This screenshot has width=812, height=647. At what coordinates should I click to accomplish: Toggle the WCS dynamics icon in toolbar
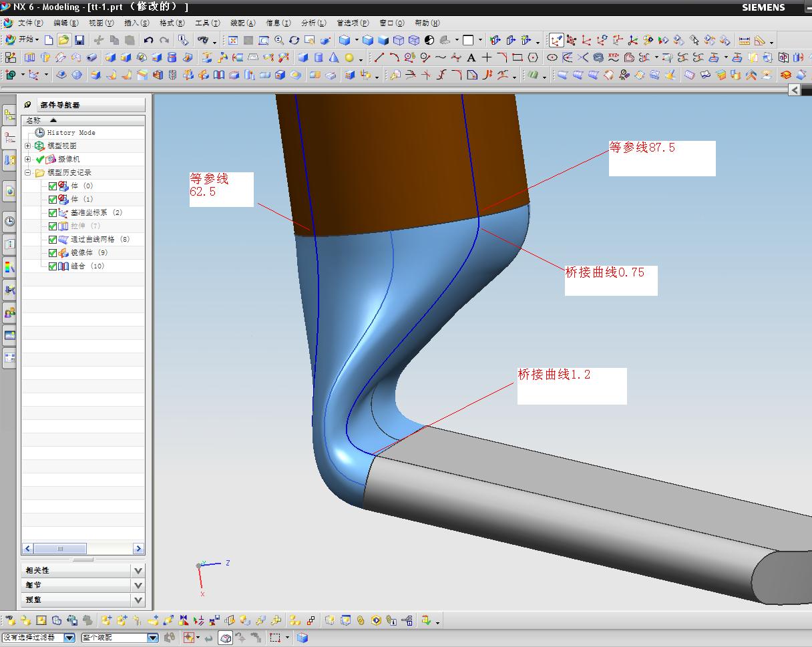coord(556,40)
